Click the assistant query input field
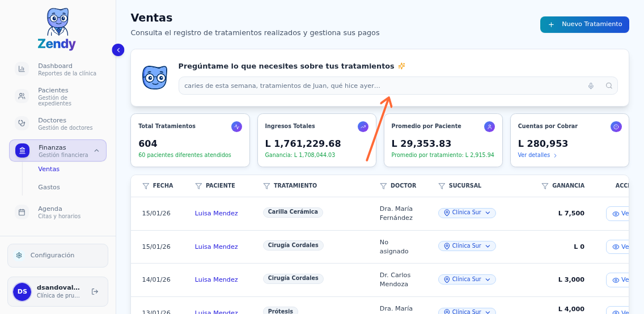The height and width of the screenshot is (314, 644). click(397, 86)
